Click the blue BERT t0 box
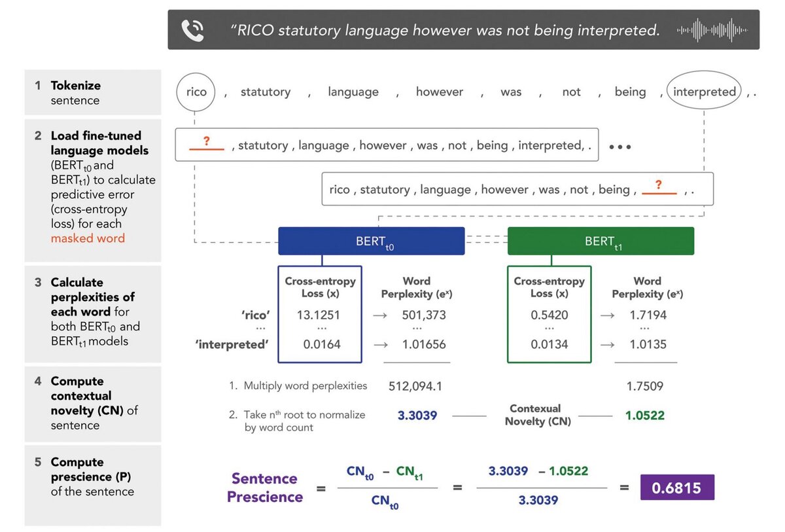Image resolution: width=785 pixels, height=532 pixels. point(371,241)
